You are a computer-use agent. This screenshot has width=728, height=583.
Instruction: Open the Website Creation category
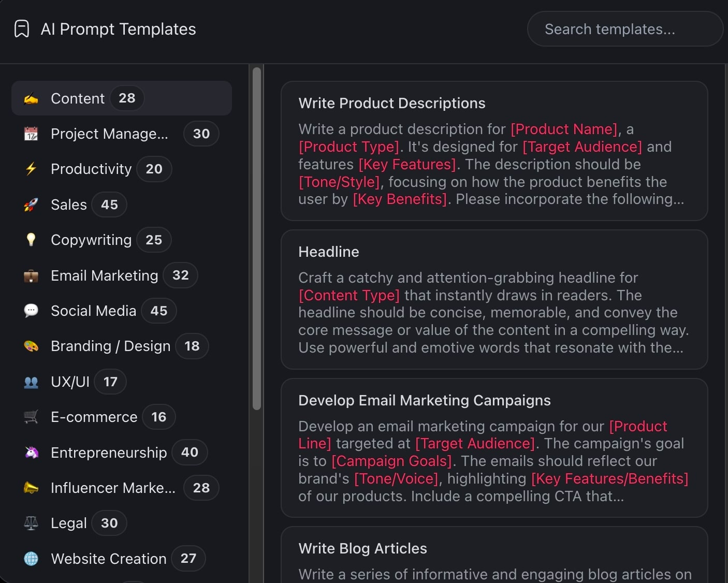click(x=109, y=559)
